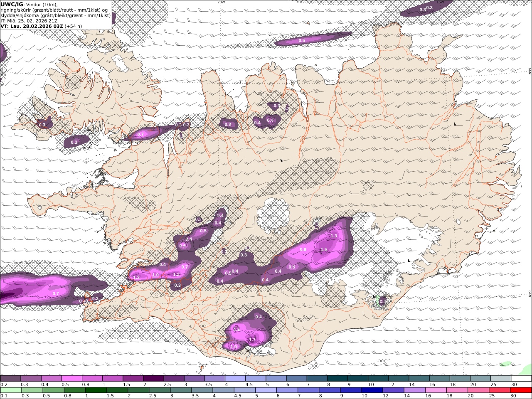Image resolution: width=532 pixels, height=399 pixels.
Task: Click the top legend swatch between 25 and 30
Action: (x=501, y=378)
